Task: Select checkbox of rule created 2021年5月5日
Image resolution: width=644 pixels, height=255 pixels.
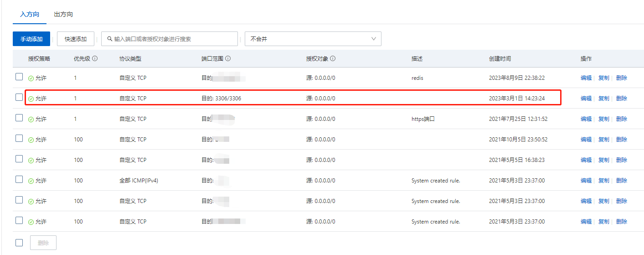Action: click(x=19, y=159)
